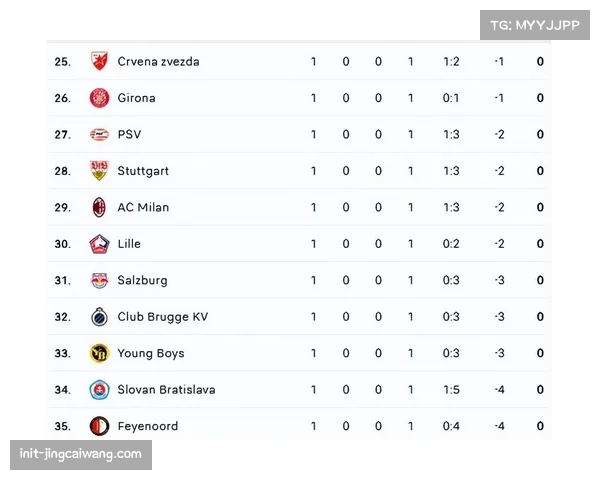
Task: Click the Crvena zvezda club crest
Action: pyautogui.click(x=99, y=61)
